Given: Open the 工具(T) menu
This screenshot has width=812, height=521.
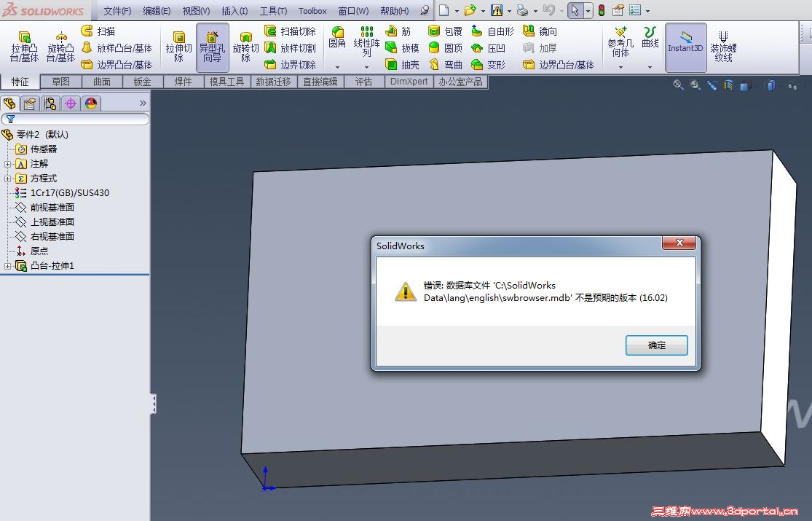Looking at the screenshot, I should point(273,10).
